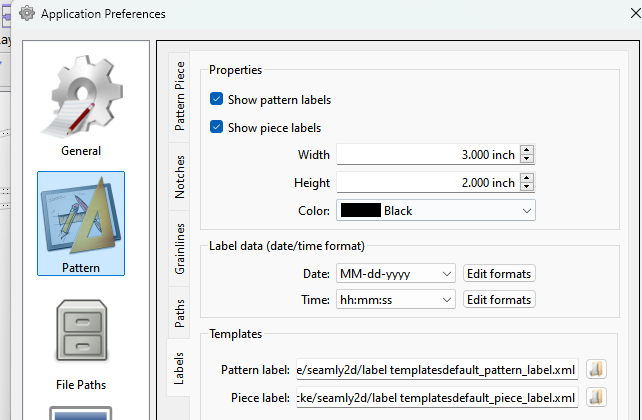Go to the Paths tab
The width and height of the screenshot is (642, 420).
point(180,312)
